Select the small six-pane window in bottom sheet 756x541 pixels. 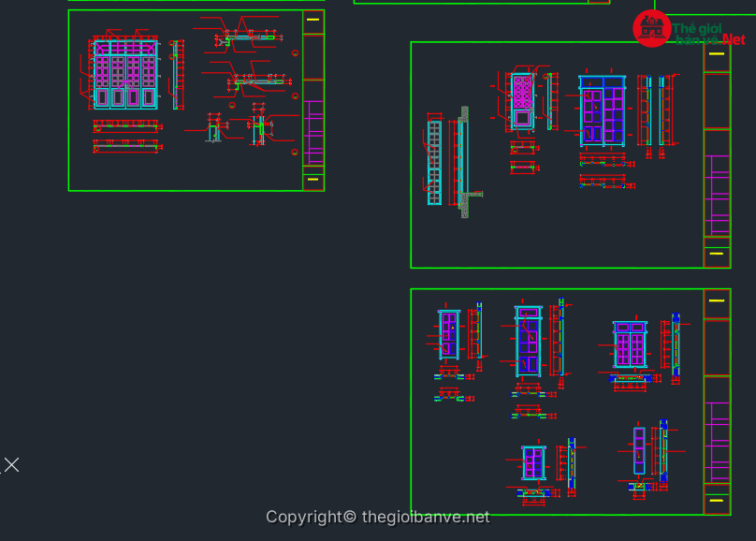pos(533,463)
